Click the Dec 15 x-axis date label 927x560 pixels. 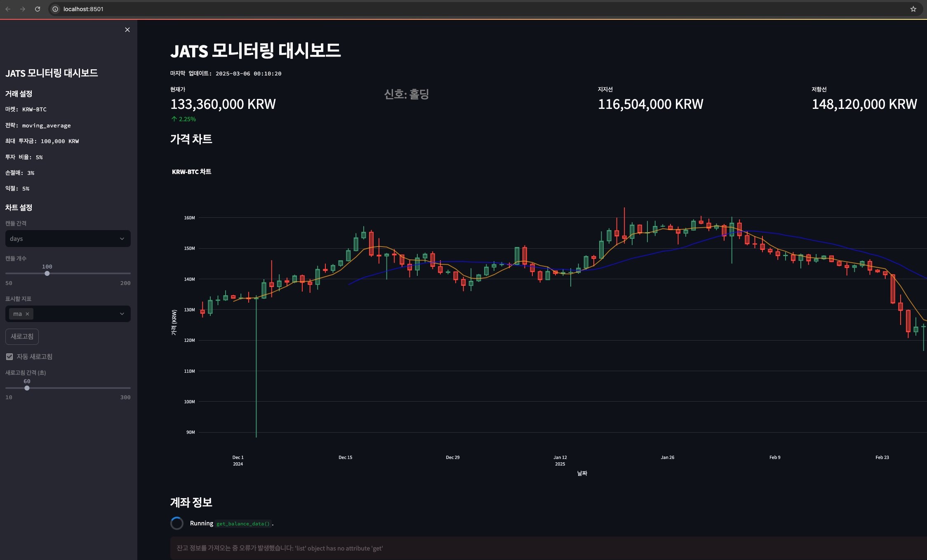[345, 457]
